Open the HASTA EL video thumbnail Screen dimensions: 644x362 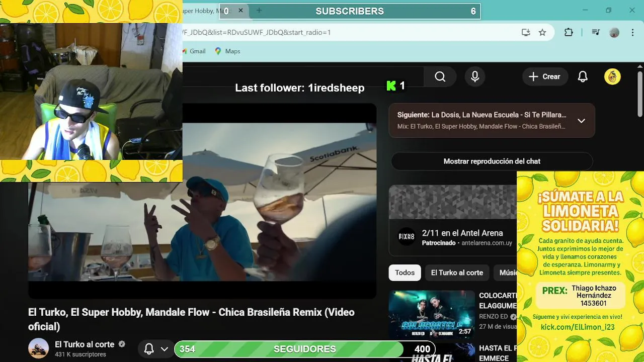tap(431, 352)
